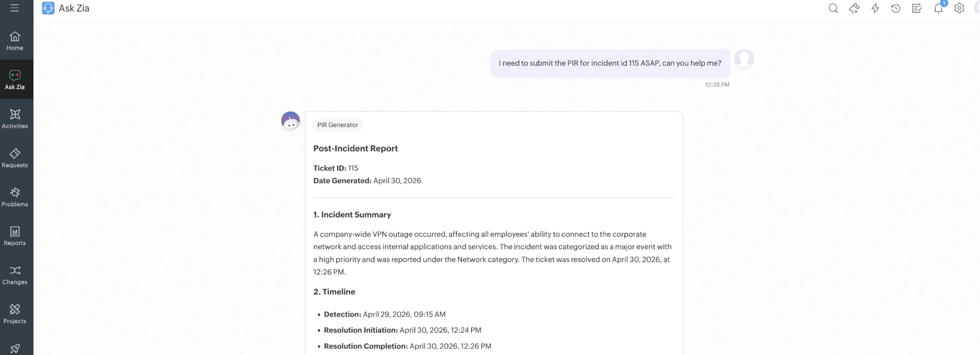The width and height of the screenshot is (980, 355).
Task: Click the 2. Timeline heading
Action: [334, 292]
